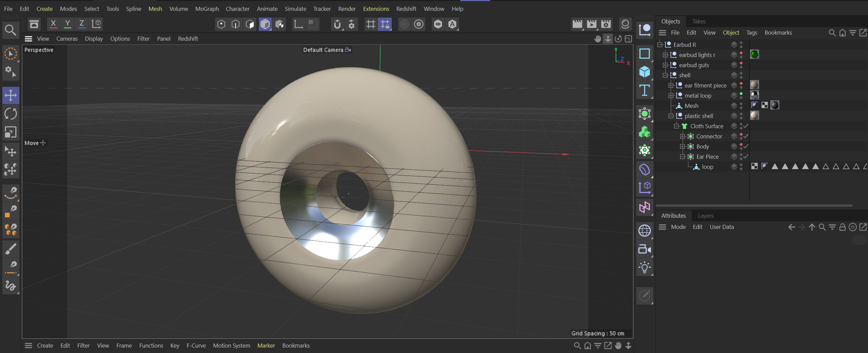Click the ear fitment piece material tag

tap(754, 85)
